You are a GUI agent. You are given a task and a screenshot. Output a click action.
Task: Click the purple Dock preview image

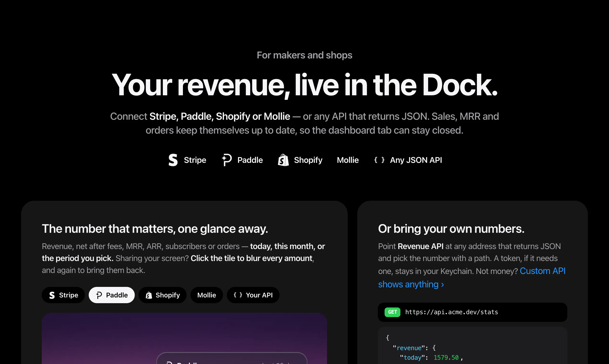(x=184, y=338)
